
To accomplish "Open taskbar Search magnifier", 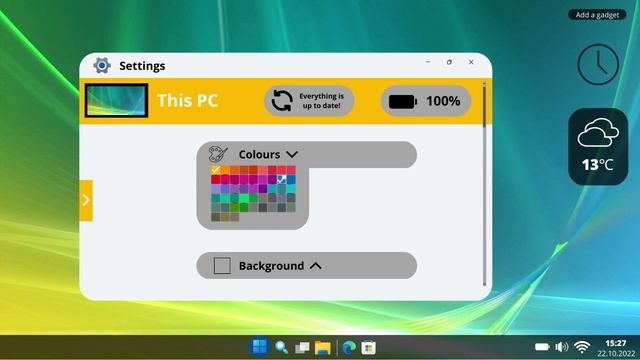I will coord(281,347).
